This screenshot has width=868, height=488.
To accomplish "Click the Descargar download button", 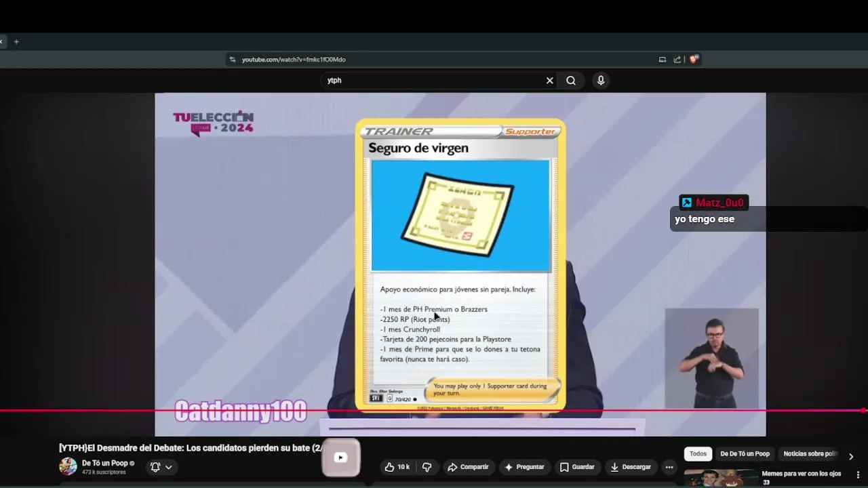I will [x=631, y=467].
